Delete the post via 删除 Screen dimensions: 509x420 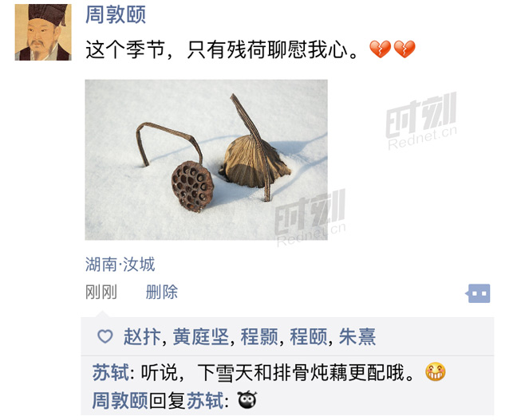coord(162,292)
